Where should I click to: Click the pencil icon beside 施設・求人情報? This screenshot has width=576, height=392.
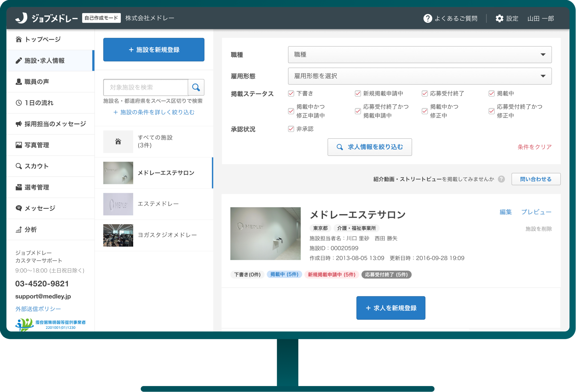[x=19, y=61]
